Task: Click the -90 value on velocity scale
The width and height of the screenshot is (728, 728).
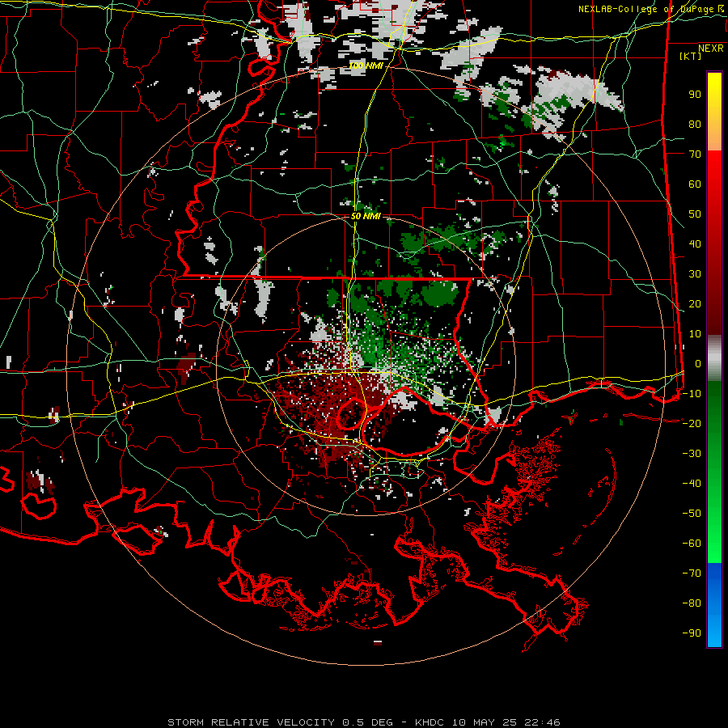Action: (x=692, y=633)
